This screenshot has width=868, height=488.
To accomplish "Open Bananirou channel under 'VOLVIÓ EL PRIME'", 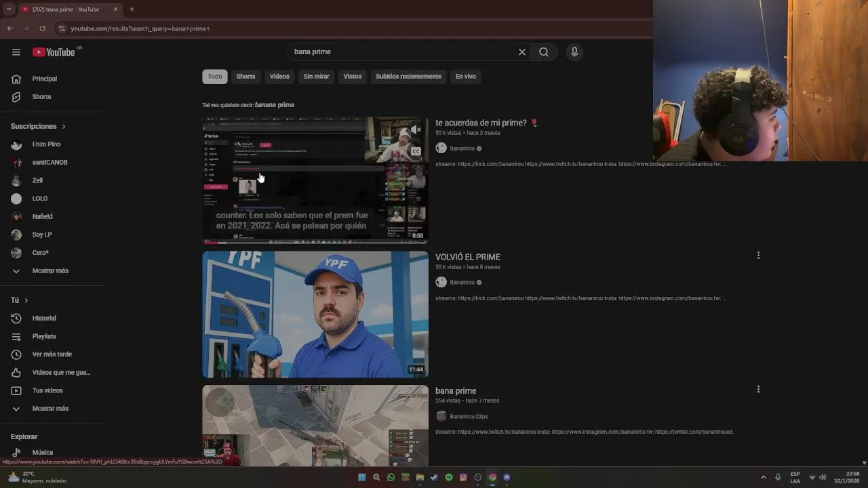I will [462, 282].
